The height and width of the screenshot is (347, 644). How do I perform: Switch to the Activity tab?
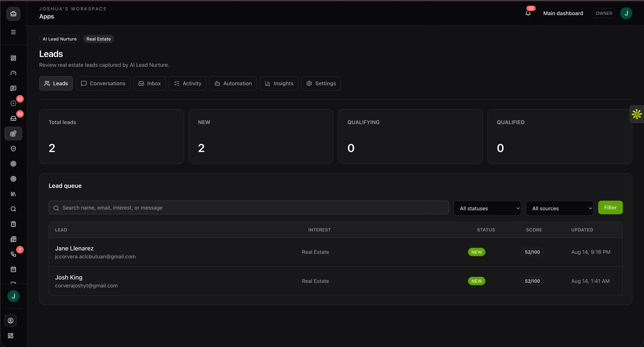[x=187, y=83]
